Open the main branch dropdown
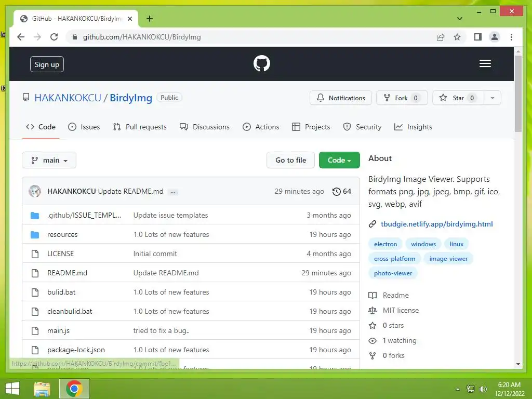The width and height of the screenshot is (532, 399). [49, 160]
